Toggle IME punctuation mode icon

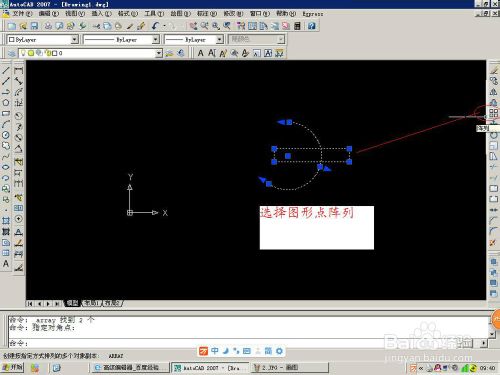pos(236,351)
